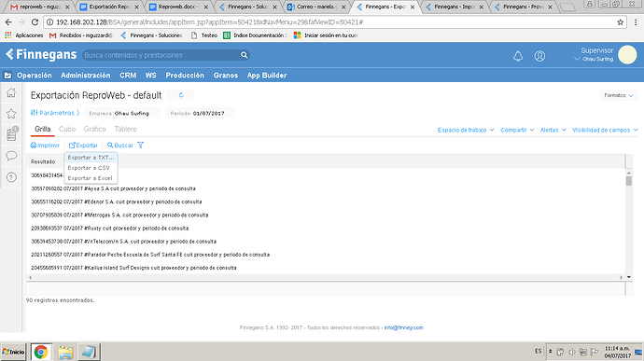Screen dimensions: 644x361
Task: Open the clipboard tasks icon in sidebar
Action: pos(11,134)
